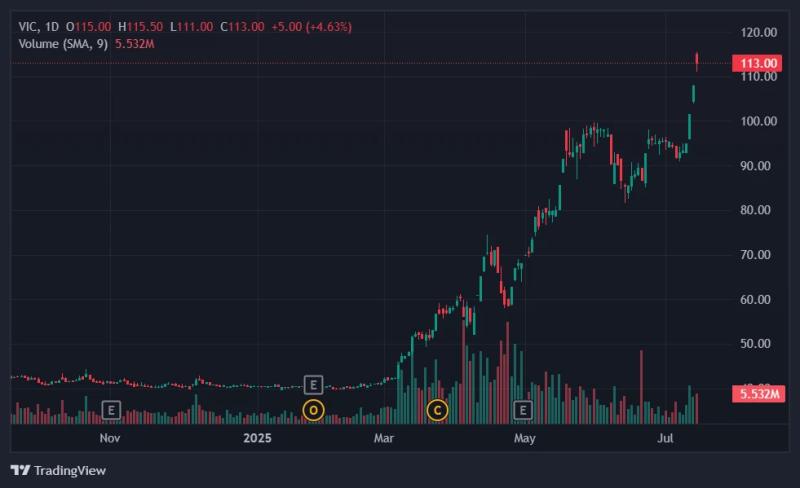This screenshot has height=488, width=800.
Task: Click the 70.00 price axis label
Action: tap(756, 254)
